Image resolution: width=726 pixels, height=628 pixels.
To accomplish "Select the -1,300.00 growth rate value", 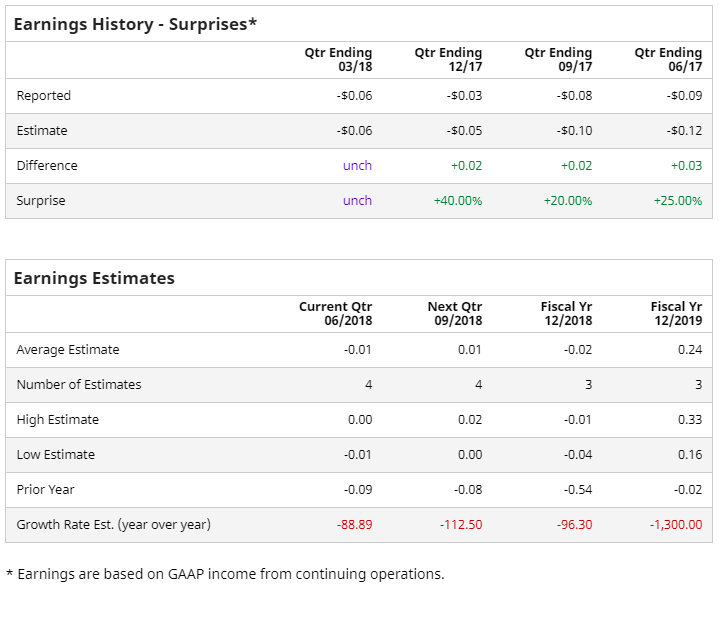I will pyautogui.click(x=675, y=525).
